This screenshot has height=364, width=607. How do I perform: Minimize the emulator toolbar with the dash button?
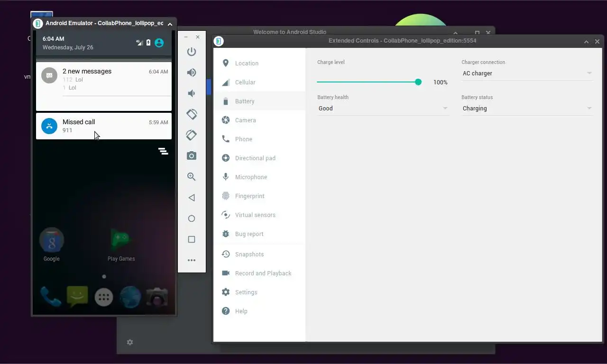186,37
